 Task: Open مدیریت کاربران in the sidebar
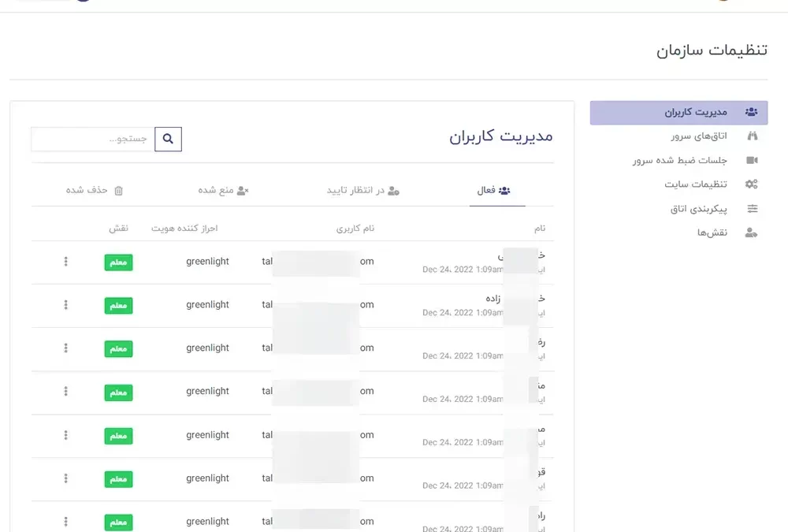tap(678, 113)
